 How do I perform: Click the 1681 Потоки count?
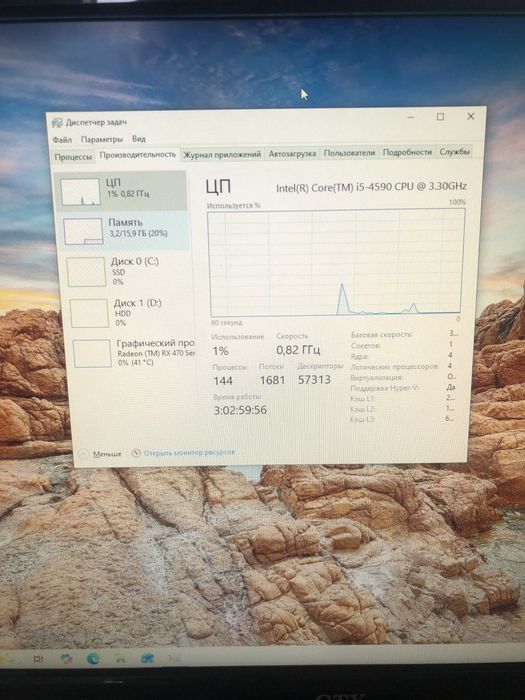272,380
